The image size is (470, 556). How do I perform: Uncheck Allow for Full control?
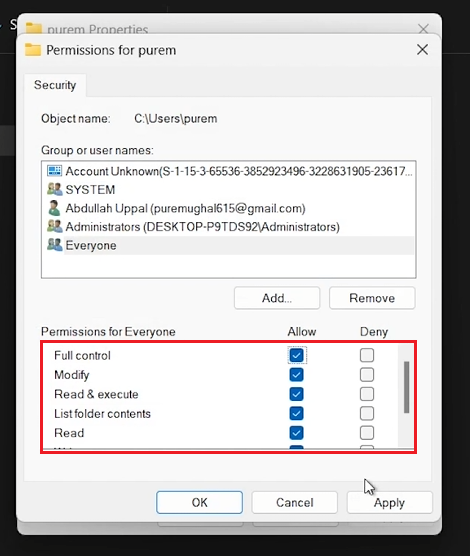(x=297, y=355)
